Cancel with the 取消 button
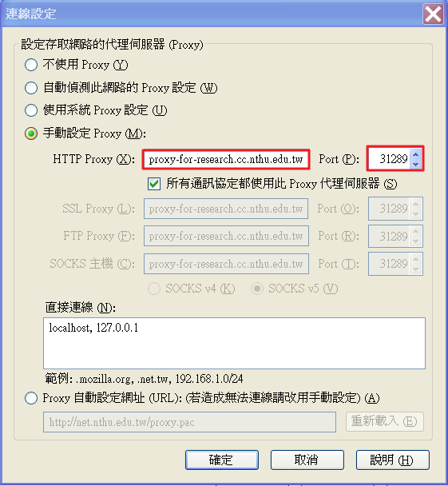Screen dimensions: 448x486 coord(307,460)
